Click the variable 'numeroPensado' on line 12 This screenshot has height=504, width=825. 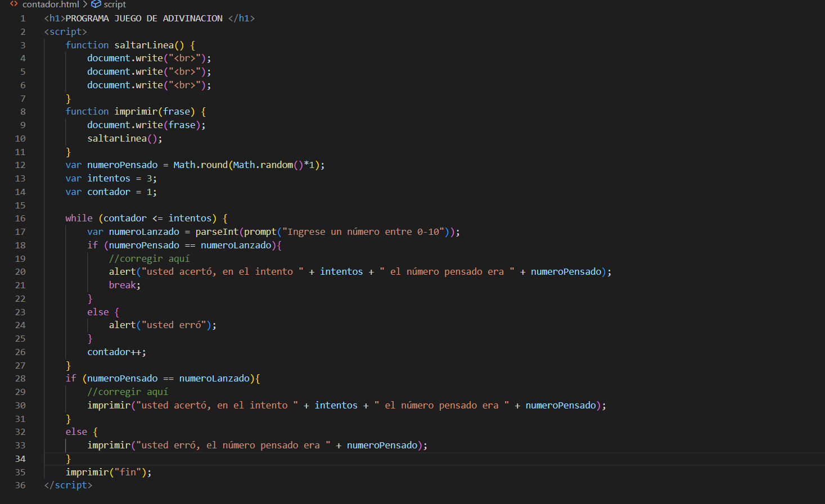(123, 165)
